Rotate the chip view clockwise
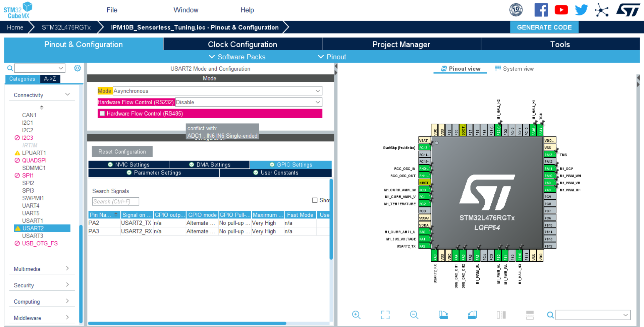 (443, 315)
